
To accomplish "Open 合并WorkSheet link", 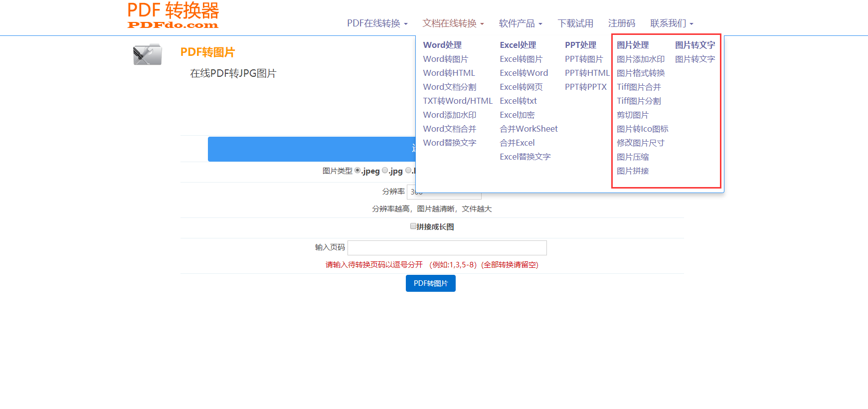I will coord(529,129).
